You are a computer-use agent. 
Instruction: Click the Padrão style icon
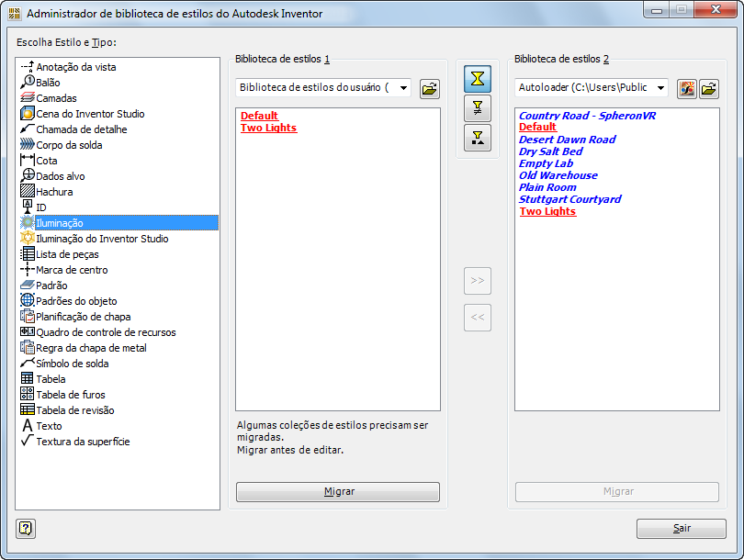pos(28,285)
